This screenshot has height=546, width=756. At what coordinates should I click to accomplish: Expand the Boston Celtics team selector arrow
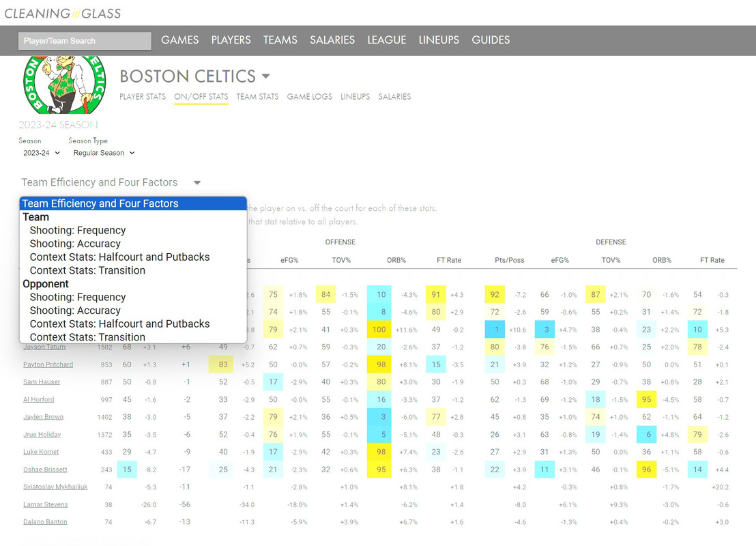coord(265,76)
